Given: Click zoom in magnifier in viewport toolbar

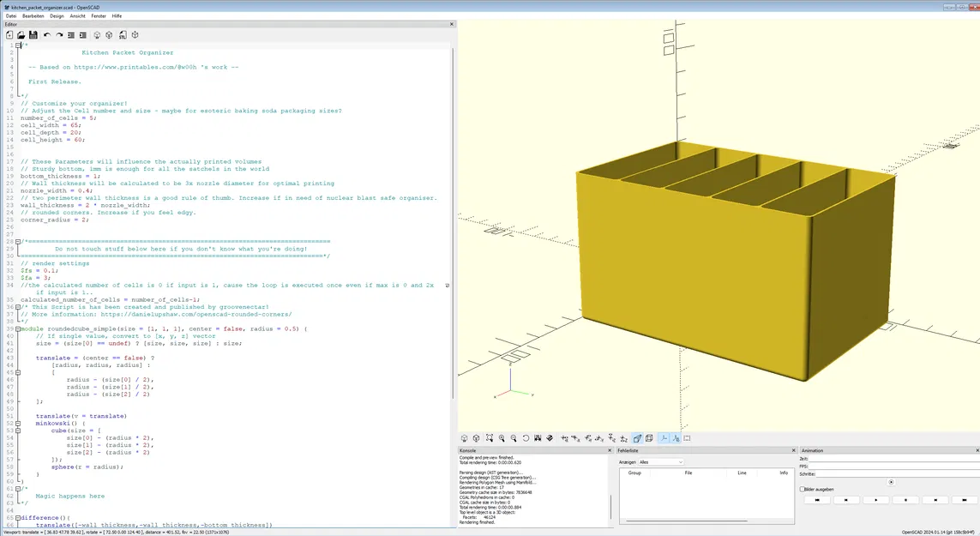Looking at the screenshot, I should click(502, 438).
